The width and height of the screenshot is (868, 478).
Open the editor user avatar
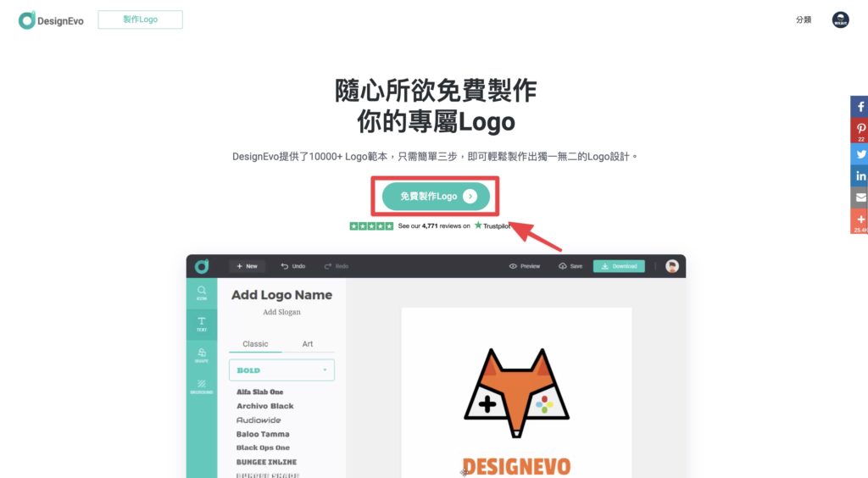point(672,266)
